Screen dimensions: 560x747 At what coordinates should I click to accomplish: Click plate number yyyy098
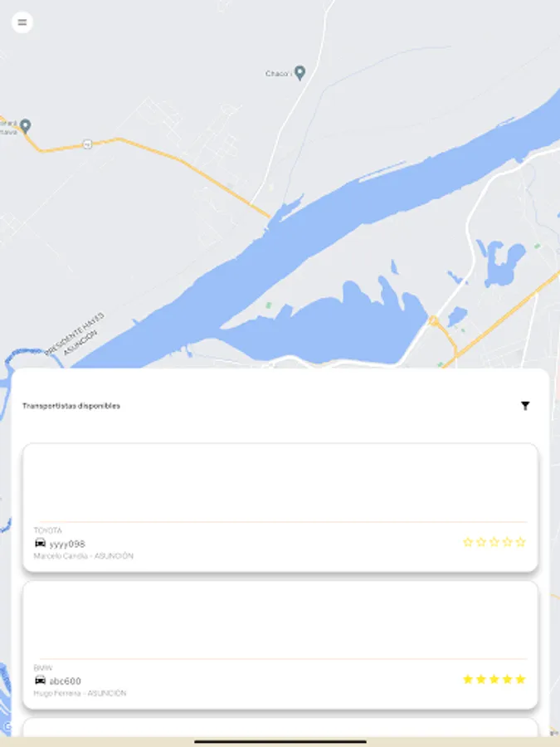67,544
